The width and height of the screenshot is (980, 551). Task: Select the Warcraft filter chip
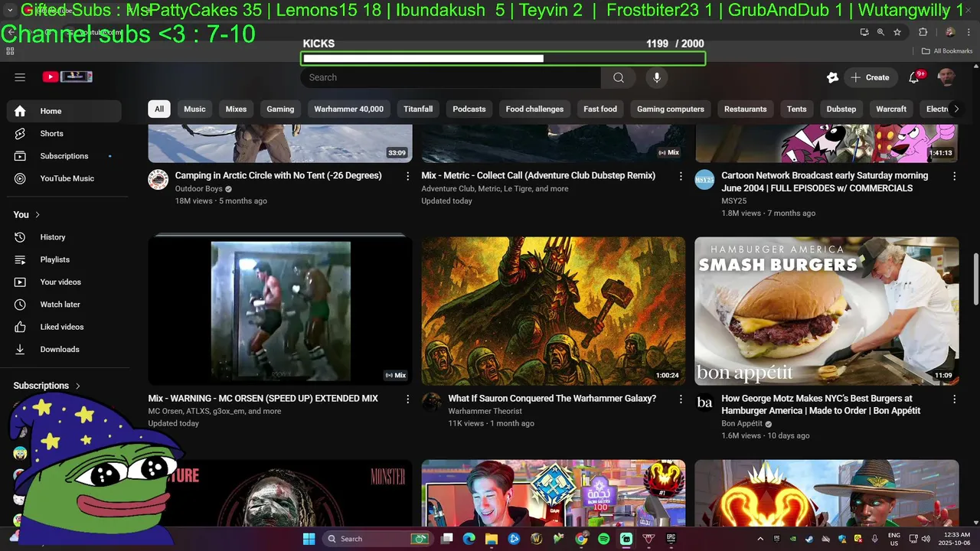(891, 109)
